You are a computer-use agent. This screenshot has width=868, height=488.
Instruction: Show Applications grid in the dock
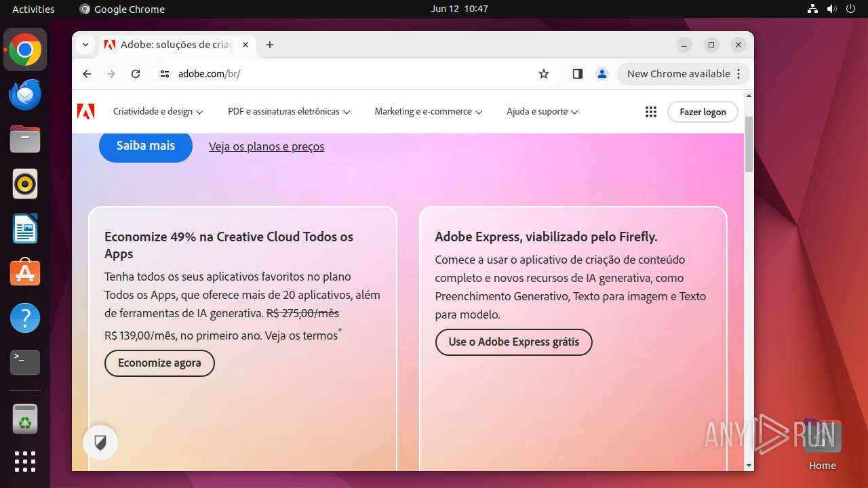25,462
